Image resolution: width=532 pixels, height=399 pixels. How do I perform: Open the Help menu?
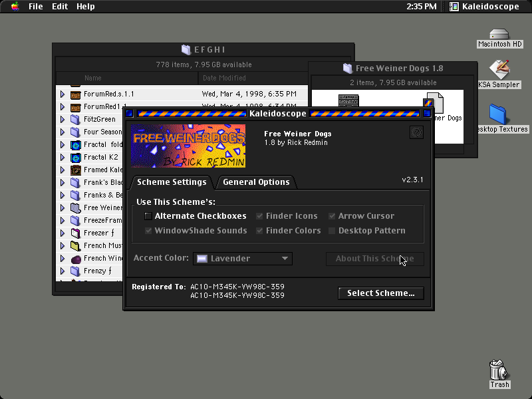[x=86, y=7]
